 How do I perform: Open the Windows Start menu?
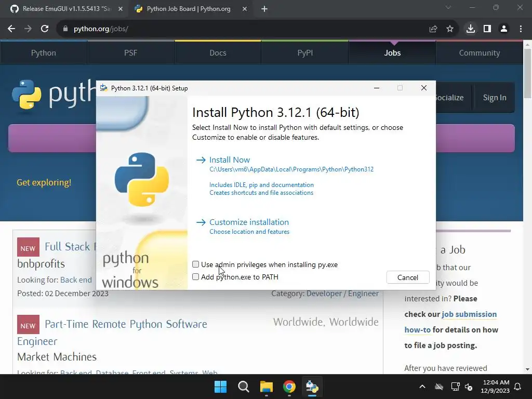coord(220,387)
